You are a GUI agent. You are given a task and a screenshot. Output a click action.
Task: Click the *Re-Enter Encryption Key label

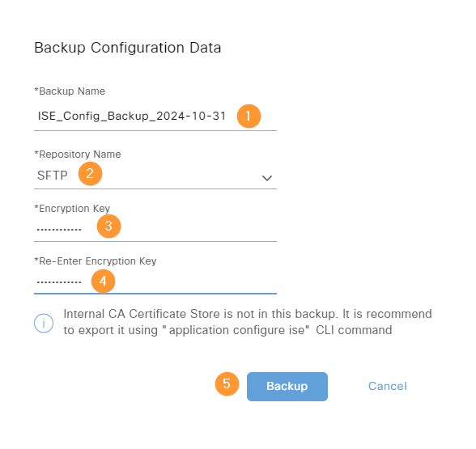tap(96, 261)
